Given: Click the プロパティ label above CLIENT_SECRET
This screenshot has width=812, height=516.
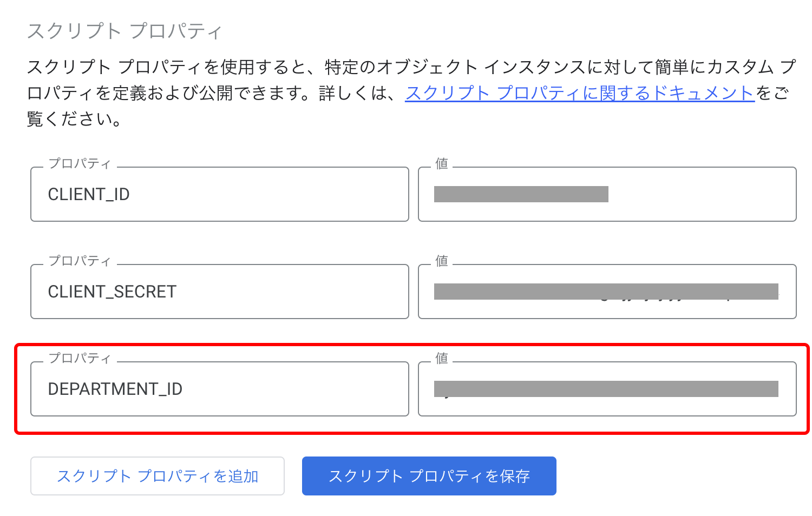Looking at the screenshot, I should [80, 261].
